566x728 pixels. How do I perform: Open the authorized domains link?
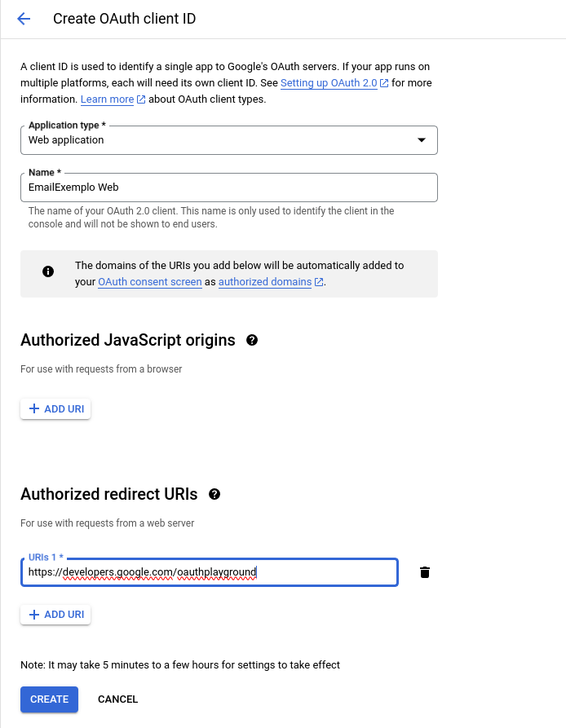263,281
